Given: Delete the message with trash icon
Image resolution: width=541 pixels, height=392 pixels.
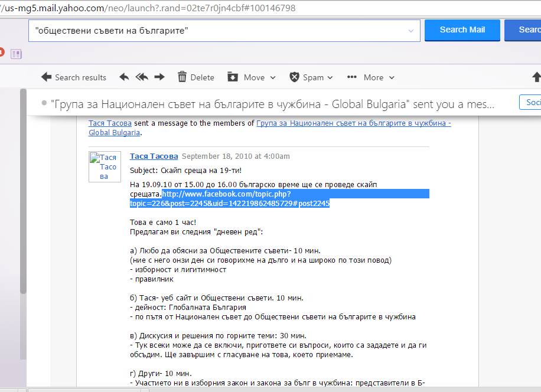Looking at the screenshot, I should [x=195, y=77].
